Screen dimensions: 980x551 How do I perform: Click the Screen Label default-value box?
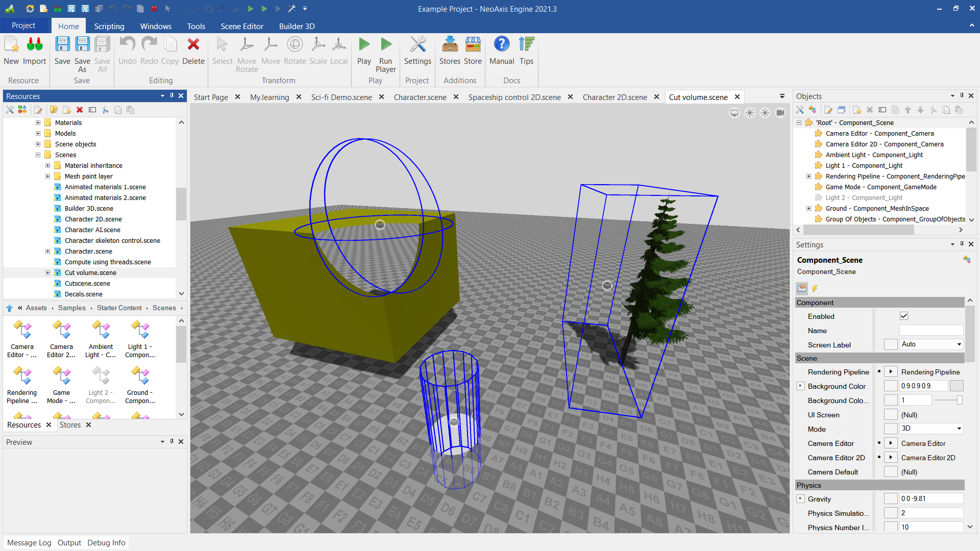coord(890,344)
